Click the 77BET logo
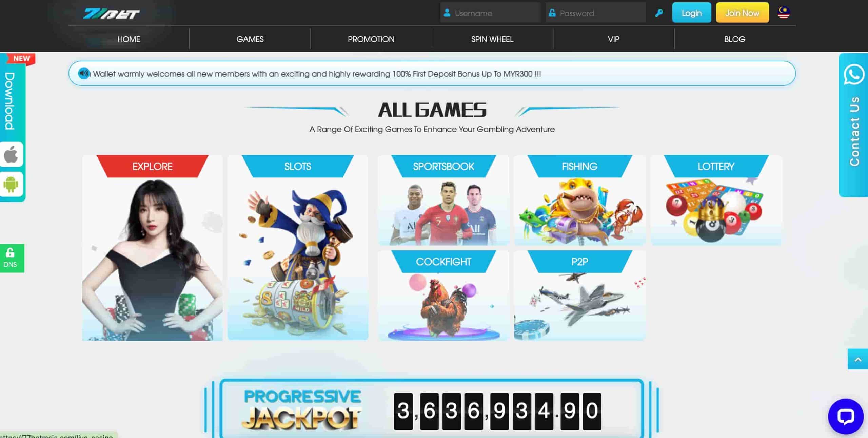 click(112, 14)
